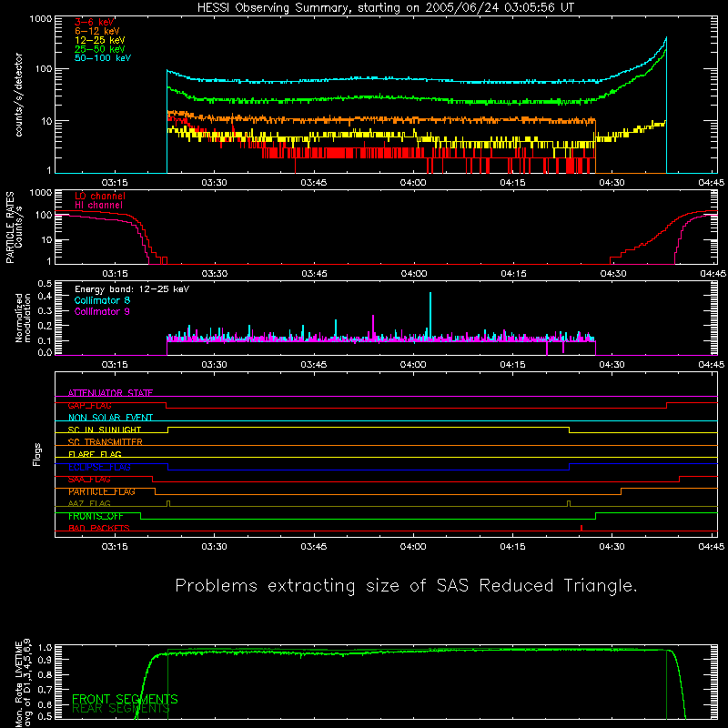Image resolution: width=728 pixels, height=728 pixels.
Task: Click the Flags axis label
Action: [36, 454]
